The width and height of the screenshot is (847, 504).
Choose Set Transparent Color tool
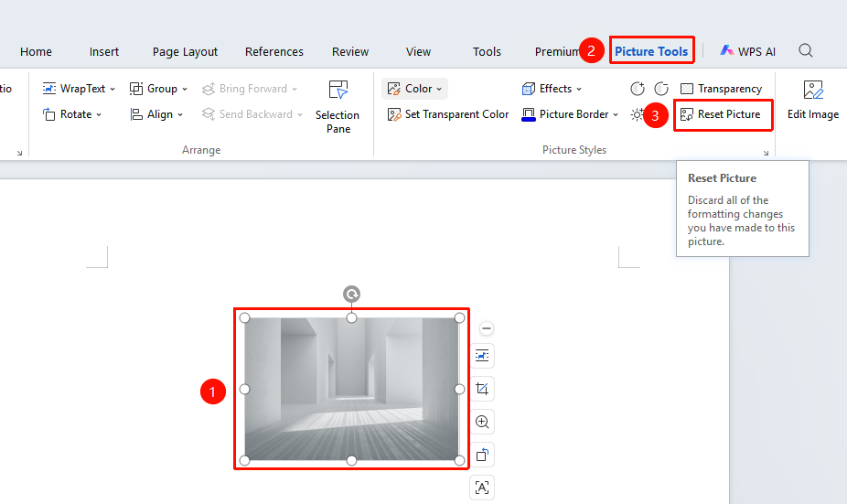(448, 114)
